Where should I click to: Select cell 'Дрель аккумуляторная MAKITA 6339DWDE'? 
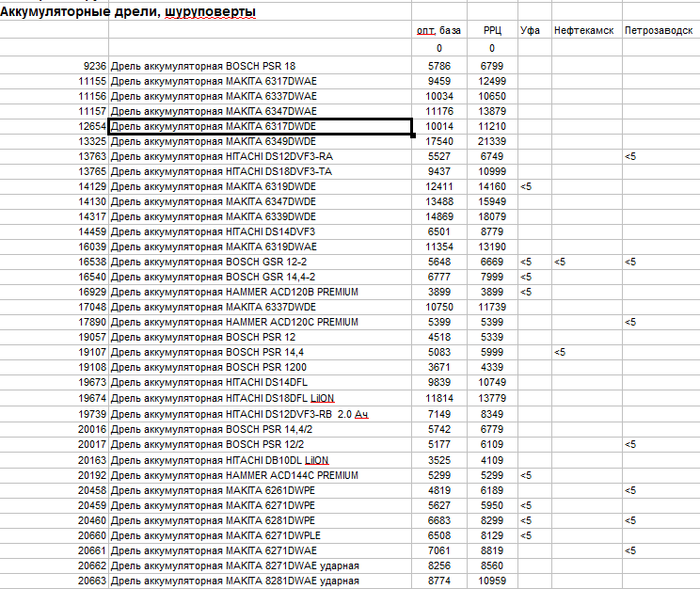coord(260,216)
